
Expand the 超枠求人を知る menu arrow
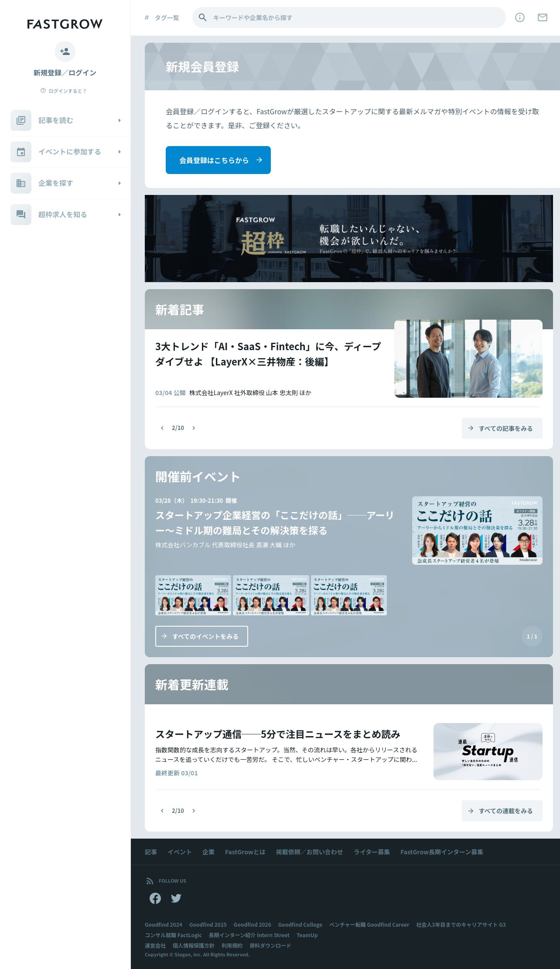point(120,215)
